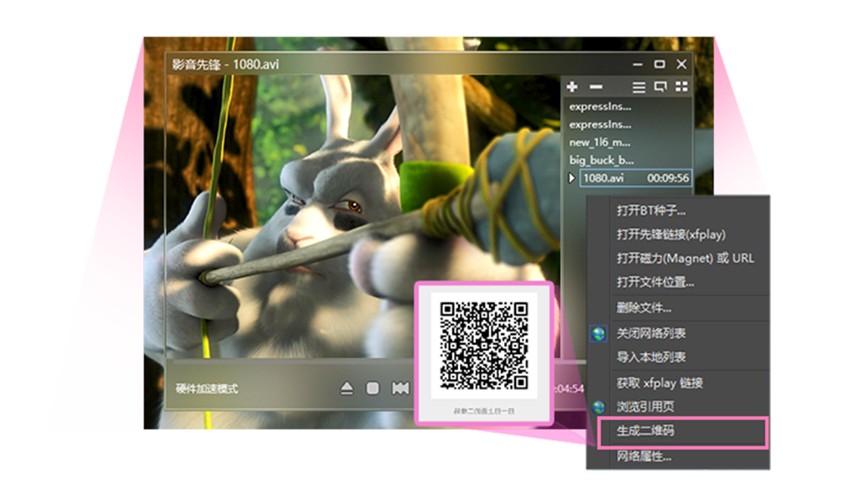Click the play arrow beside 1080.avi

(572, 178)
